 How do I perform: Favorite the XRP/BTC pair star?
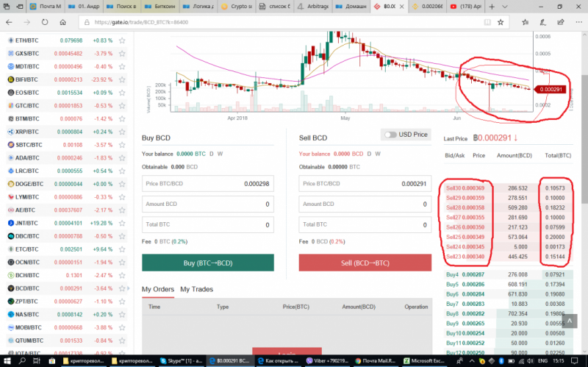[x=122, y=132]
